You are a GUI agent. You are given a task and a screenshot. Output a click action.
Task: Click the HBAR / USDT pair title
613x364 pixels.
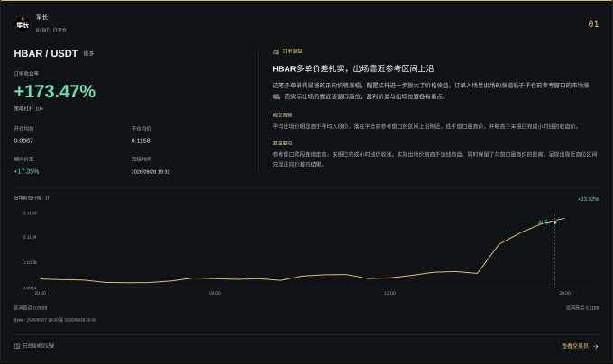click(46, 53)
